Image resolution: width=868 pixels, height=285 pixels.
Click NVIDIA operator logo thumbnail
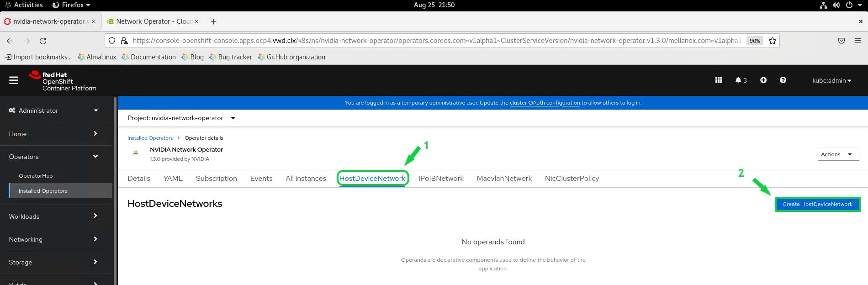tap(136, 153)
